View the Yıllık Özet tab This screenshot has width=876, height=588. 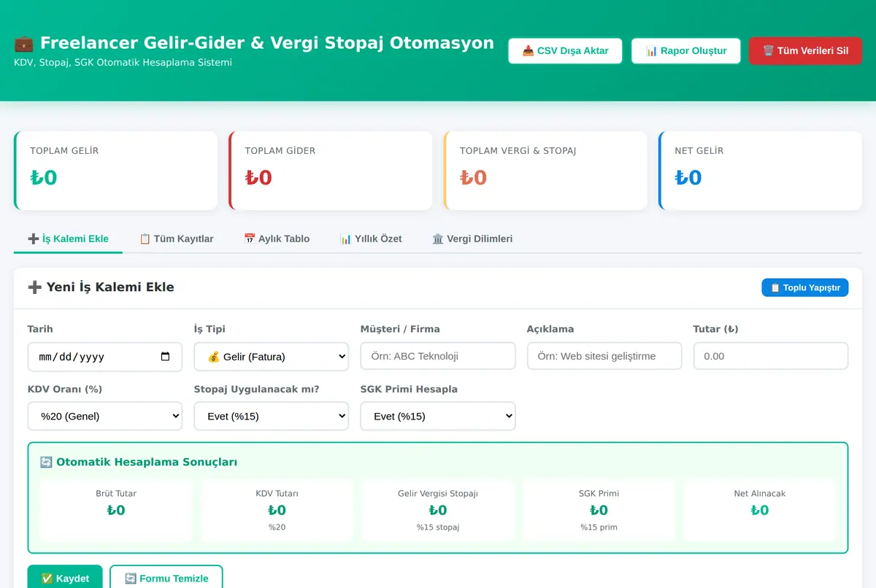pyautogui.click(x=371, y=239)
